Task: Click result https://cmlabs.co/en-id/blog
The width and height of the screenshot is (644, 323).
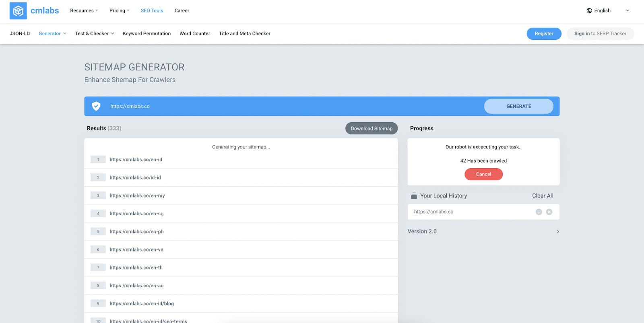Action: (142, 304)
